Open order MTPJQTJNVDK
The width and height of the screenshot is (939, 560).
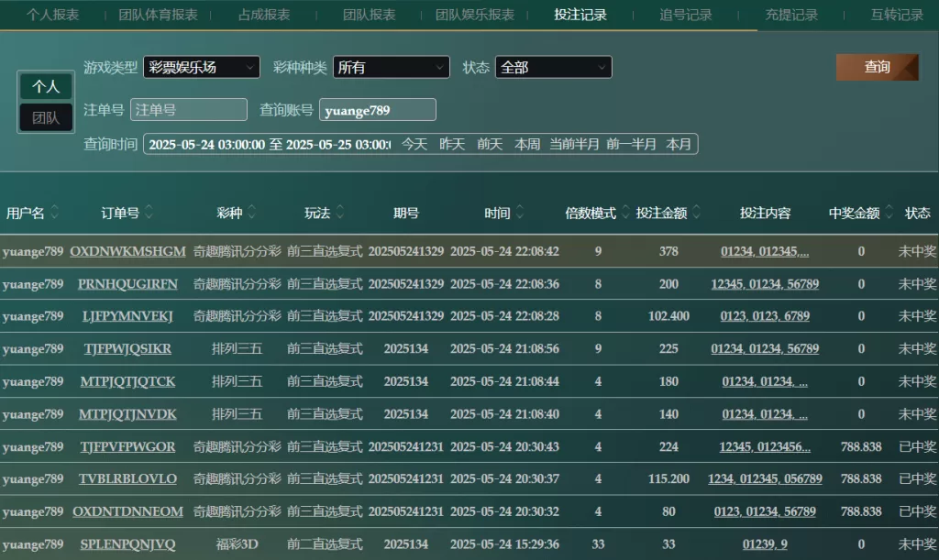[x=127, y=414]
